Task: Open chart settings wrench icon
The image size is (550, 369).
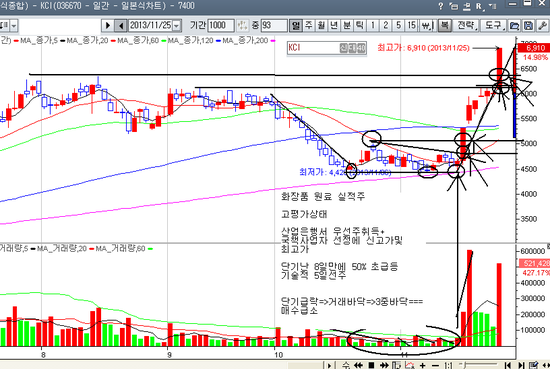Action: pyautogui.click(x=542, y=26)
